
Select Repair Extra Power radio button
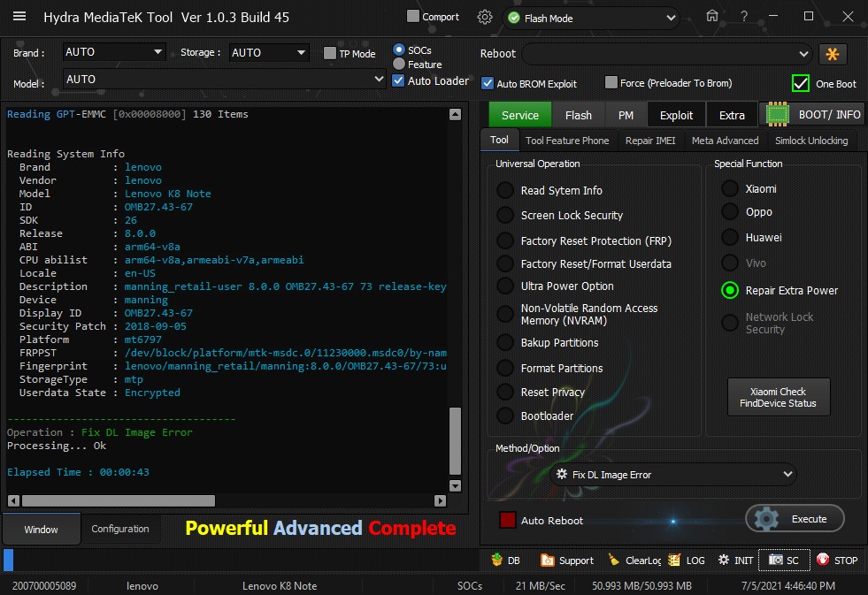(x=730, y=290)
